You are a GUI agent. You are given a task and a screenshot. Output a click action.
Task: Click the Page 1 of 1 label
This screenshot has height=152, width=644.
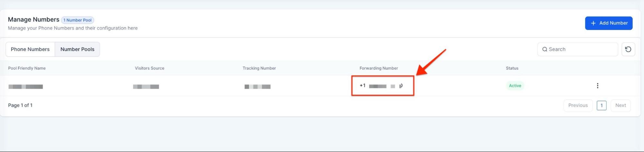pos(20,105)
